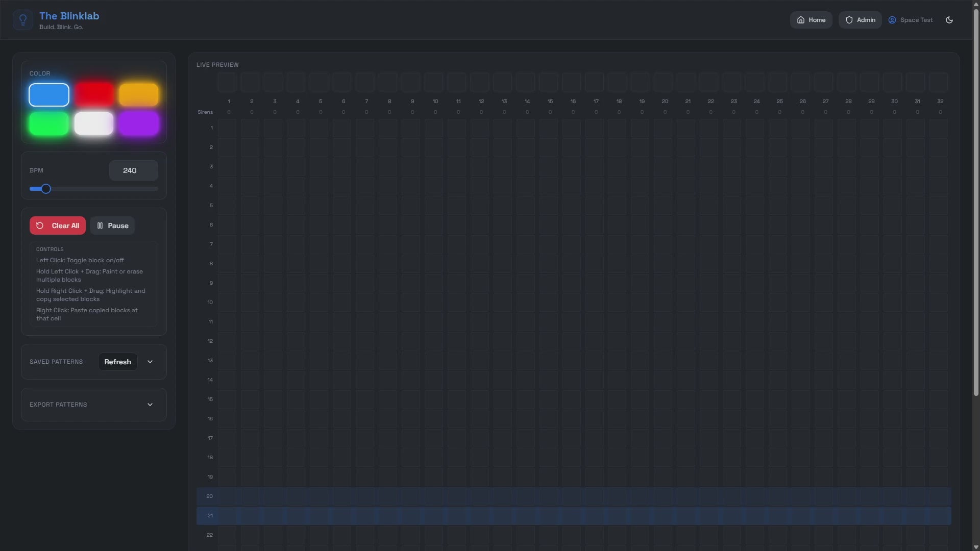Toggle dark mode with the moon icon

[x=949, y=20]
